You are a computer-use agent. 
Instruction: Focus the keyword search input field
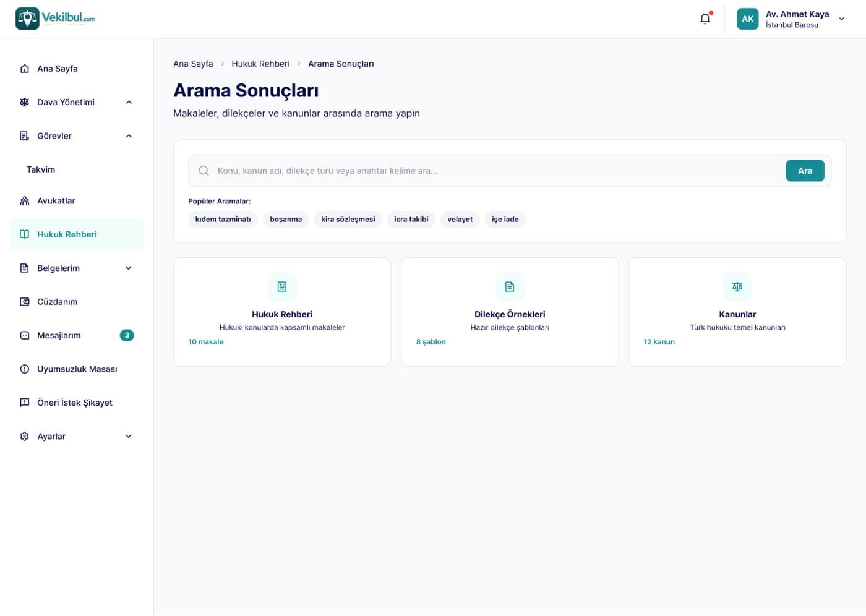click(495, 171)
